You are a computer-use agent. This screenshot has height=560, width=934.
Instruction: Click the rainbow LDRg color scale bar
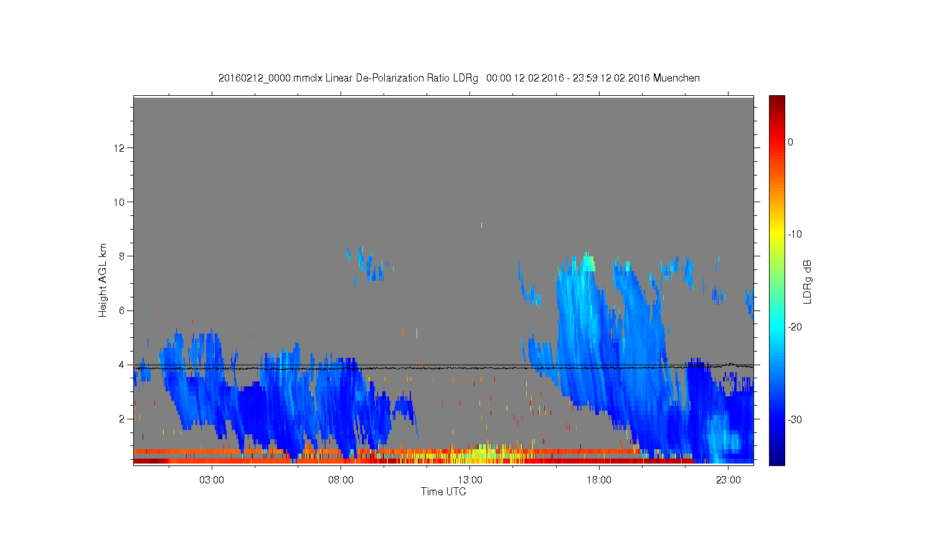tap(777, 280)
